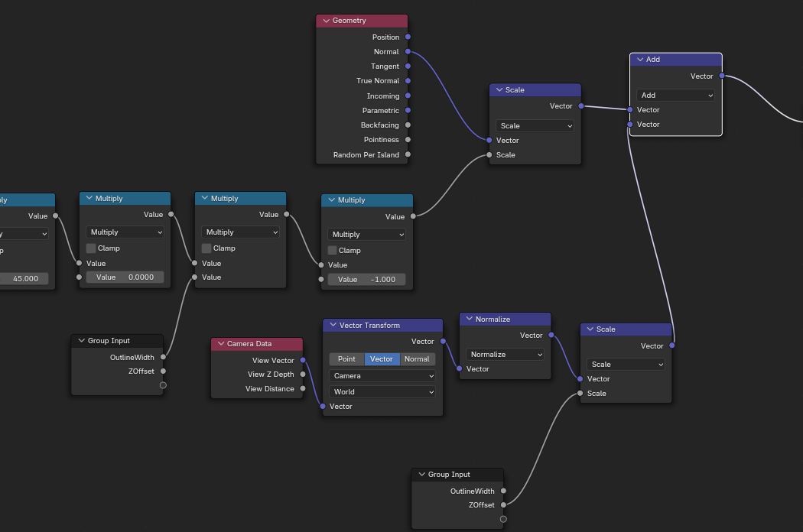803x532 pixels.
Task: Enable Clamp on Multiply node with 0.0000 value
Action: click(x=91, y=248)
